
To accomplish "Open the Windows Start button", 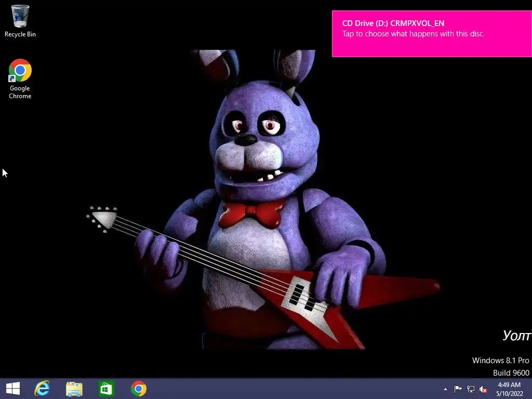I will pyautogui.click(x=13, y=389).
